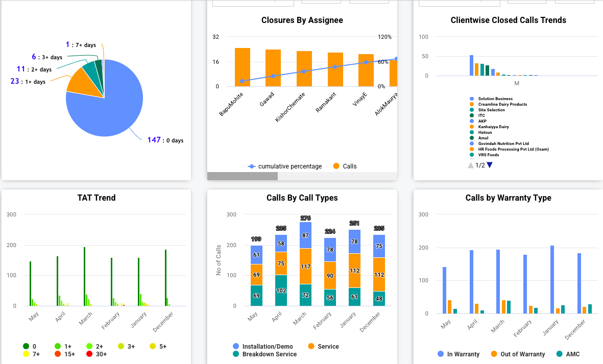Click horizontal scrollbar under Closures chart
This screenshot has width=603, height=364.
pyautogui.click(x=243, y=176)
